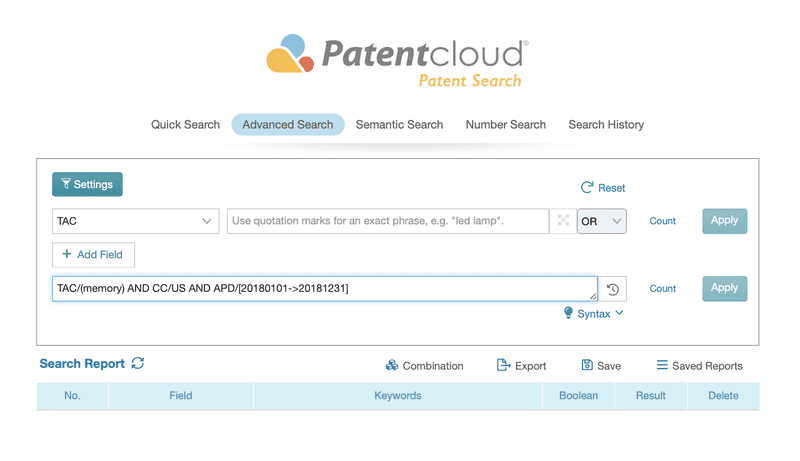Click the Reset circular arrow icon
Screen dimensions: 800x461
587,187
